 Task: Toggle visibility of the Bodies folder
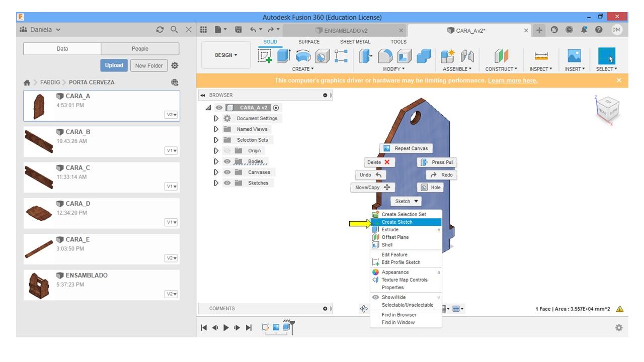[227, 161]
